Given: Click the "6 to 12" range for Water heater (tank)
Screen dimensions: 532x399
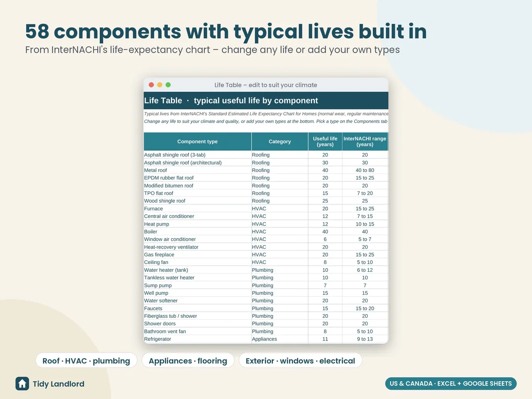Looking at the screenshot, I should point(365,270).
